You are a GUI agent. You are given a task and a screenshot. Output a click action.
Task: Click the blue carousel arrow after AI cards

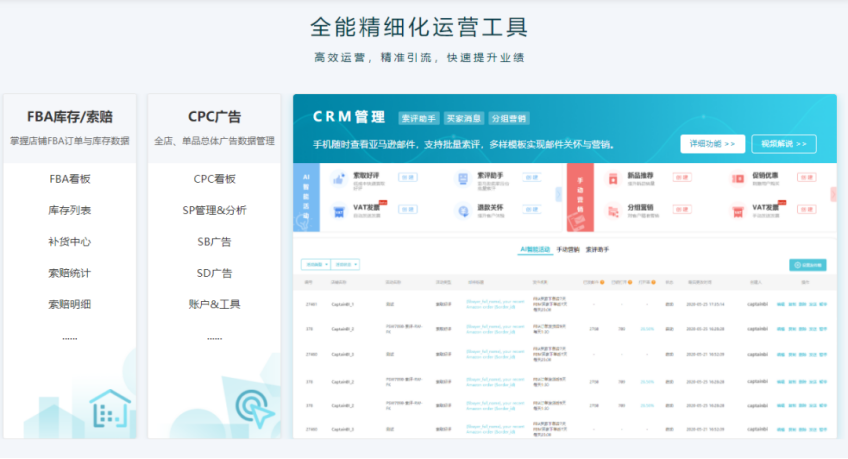[559, 194]
